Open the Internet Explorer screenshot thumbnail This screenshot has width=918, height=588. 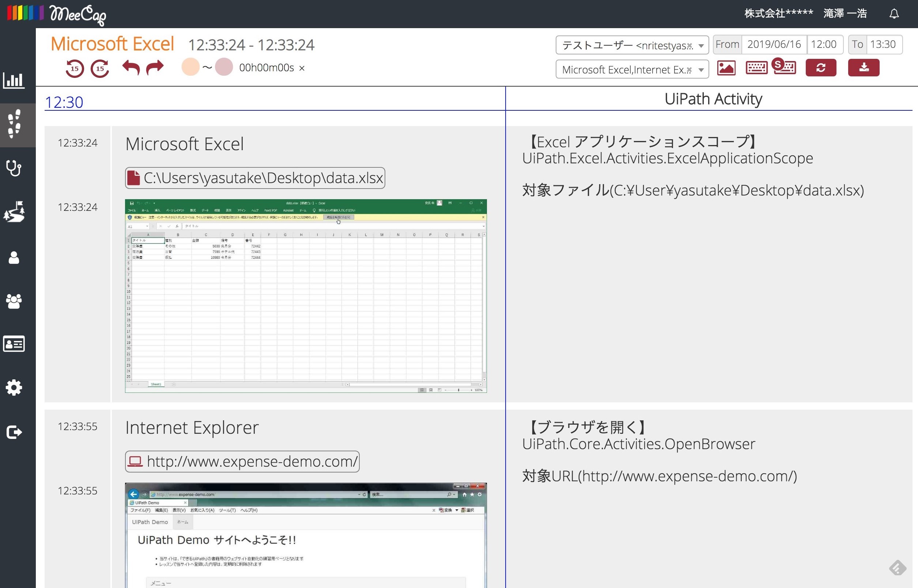point(306,535)
